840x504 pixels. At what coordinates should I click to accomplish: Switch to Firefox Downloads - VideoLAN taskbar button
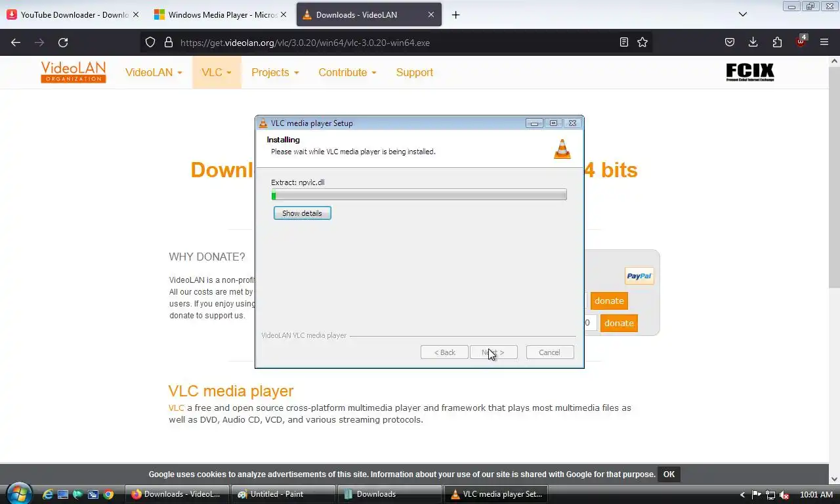pos(178,494)
